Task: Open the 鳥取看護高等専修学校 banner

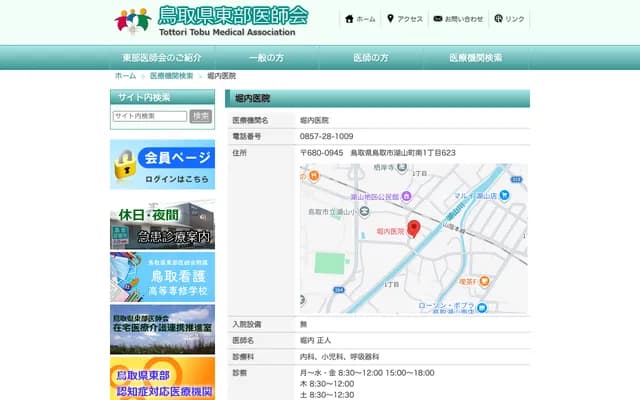Action: tap(162, 277)
